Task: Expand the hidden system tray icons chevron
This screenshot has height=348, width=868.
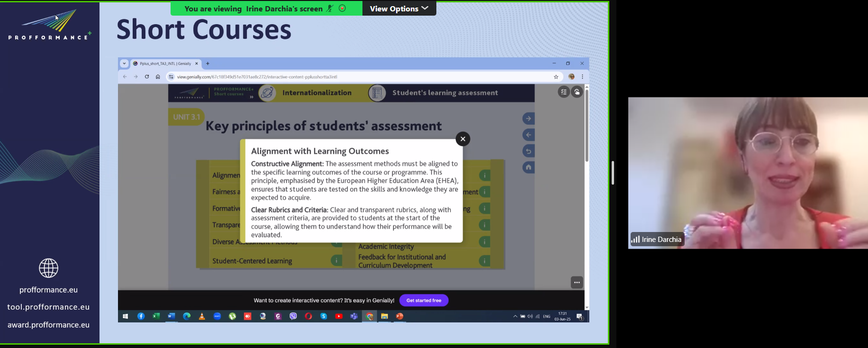Action: (x=515, y=316)
